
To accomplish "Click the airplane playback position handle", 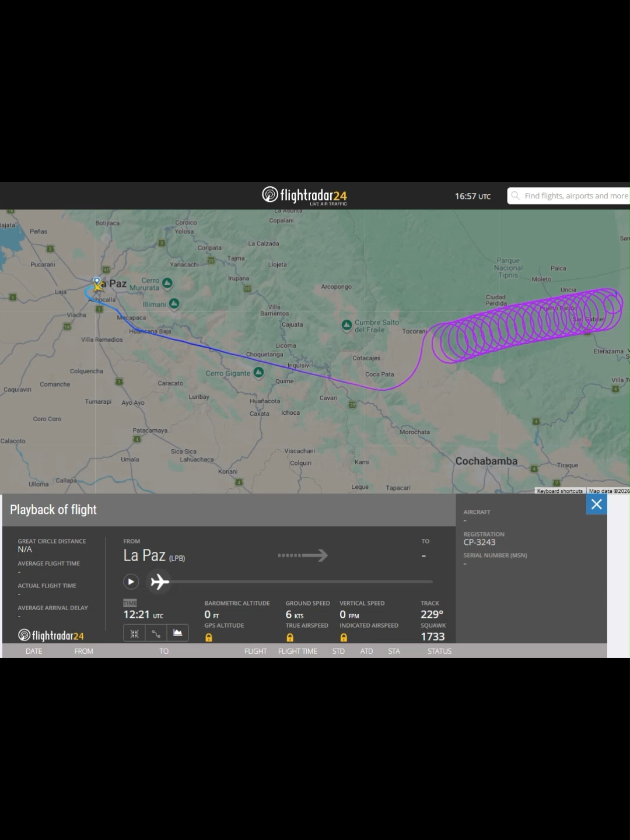I will (x=159, y=582).
